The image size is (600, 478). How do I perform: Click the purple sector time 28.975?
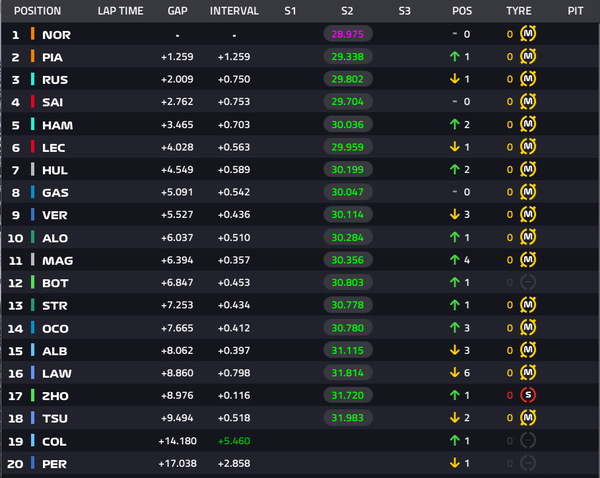(347, 34)
